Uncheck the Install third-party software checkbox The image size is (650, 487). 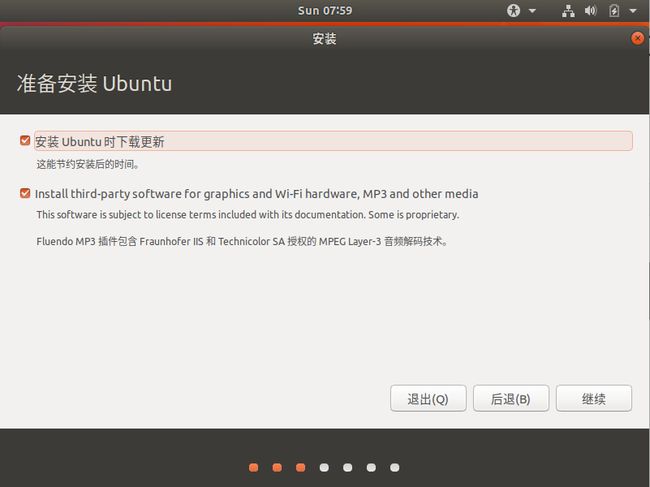tap(25, 193)
